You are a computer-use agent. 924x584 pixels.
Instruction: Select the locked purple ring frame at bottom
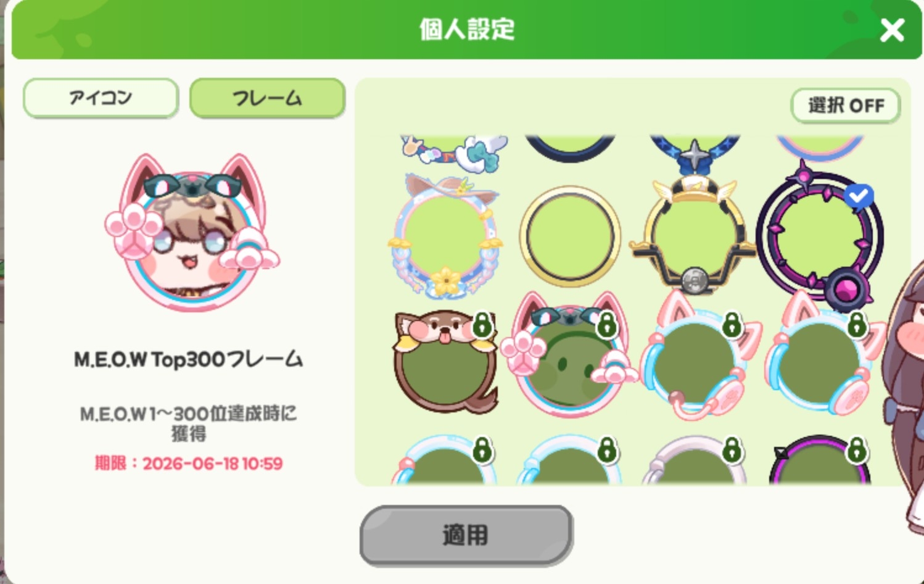[x=820, y=461]
